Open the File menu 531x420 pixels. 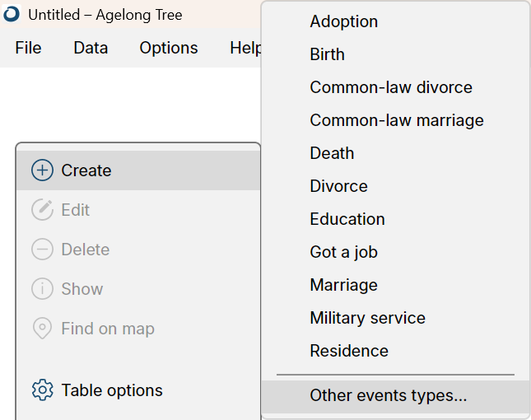coord(28,48)
